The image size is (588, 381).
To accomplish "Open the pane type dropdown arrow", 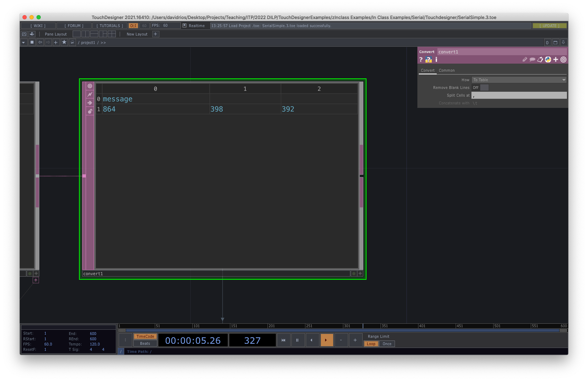I will [24, 43].
